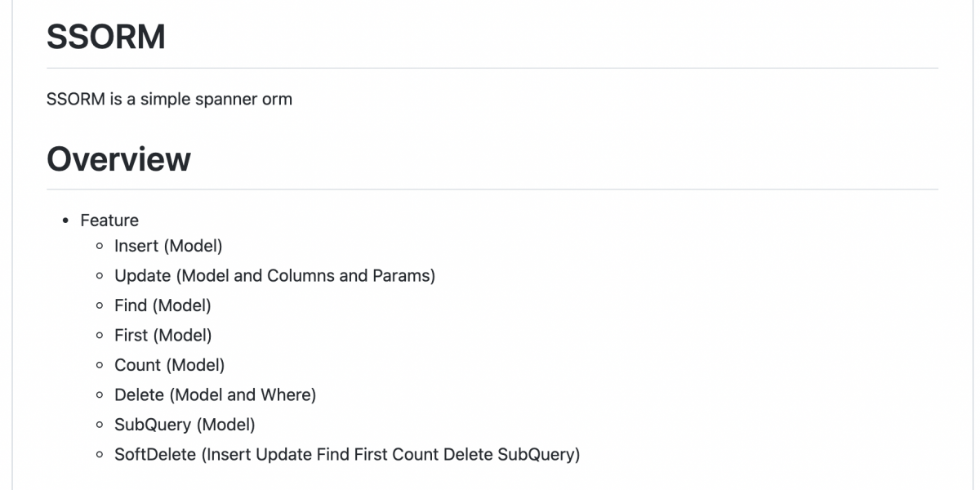Select the Feature top-level list item

109,220
